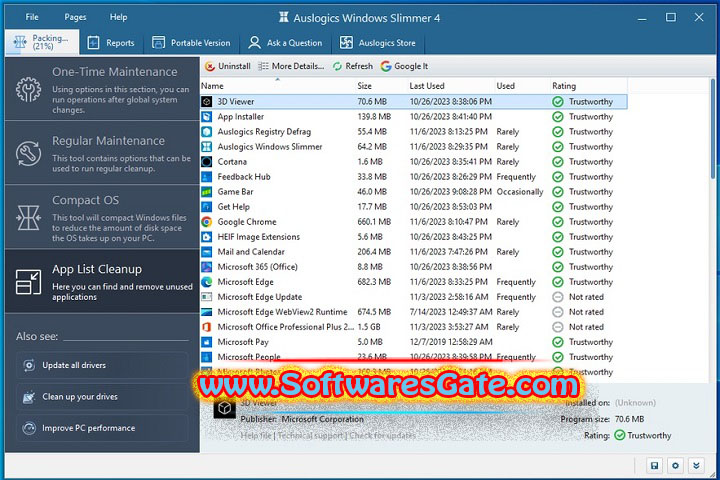Open the File menu

click(32, 17)
